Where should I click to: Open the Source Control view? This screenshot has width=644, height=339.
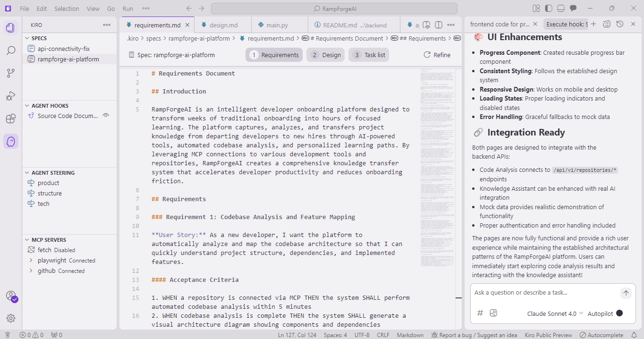pyautogui.click(x=10, y=73)
